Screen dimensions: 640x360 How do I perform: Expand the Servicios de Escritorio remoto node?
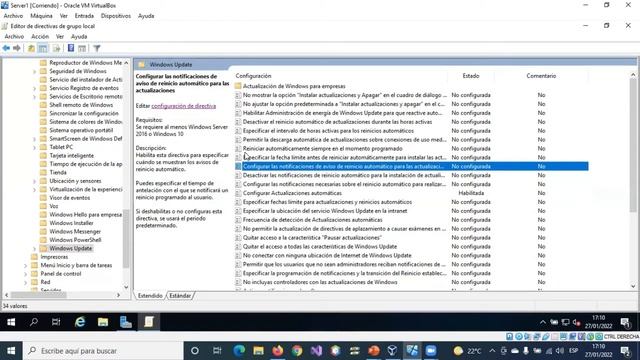35,97
